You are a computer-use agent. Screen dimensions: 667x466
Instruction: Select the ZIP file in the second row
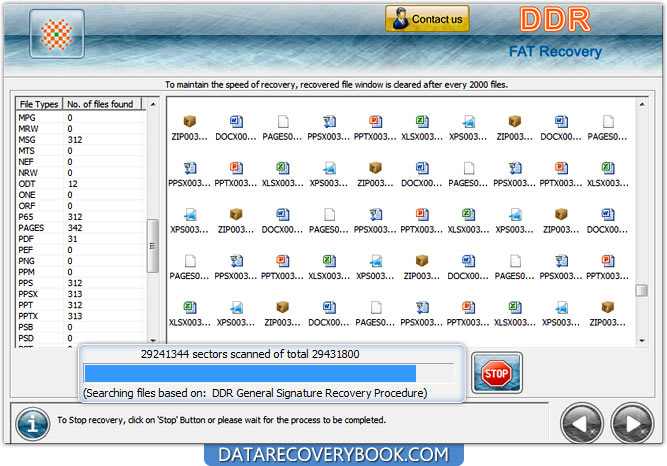pyautogui.click(x=375, y=174)
